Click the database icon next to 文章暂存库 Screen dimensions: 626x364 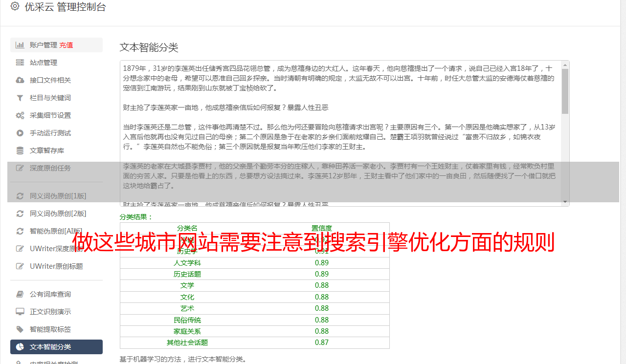click(x=20, y=150)
